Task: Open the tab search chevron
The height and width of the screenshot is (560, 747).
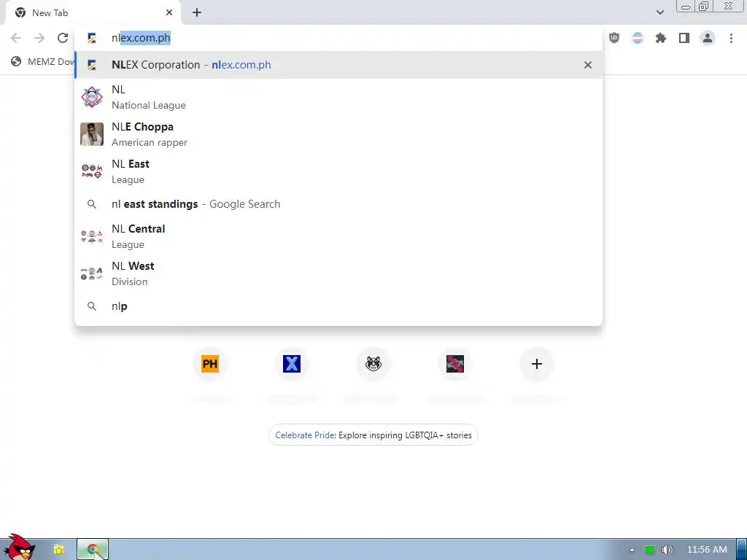Action: pyautogui.click(x=660, y=12)
